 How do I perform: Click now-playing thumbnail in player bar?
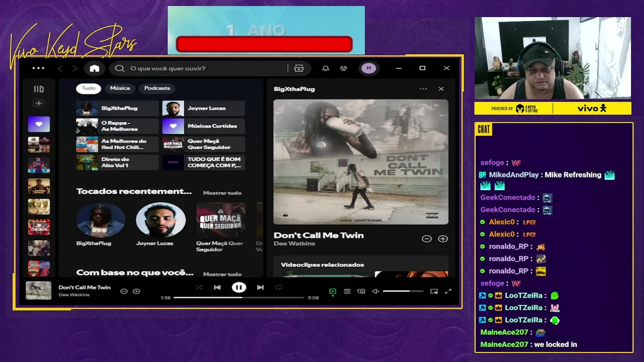point(39,291)
